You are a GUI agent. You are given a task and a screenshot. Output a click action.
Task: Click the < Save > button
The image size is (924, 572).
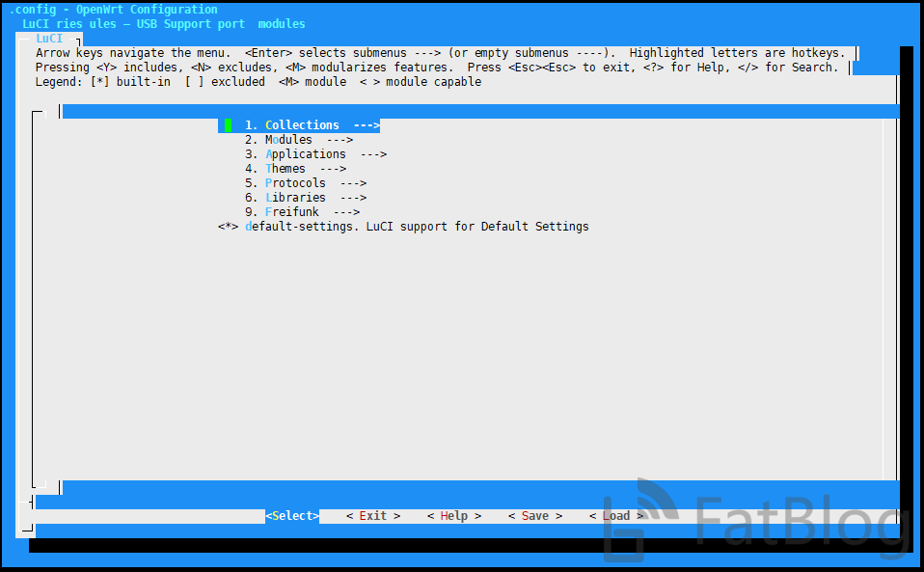[535, 515]
